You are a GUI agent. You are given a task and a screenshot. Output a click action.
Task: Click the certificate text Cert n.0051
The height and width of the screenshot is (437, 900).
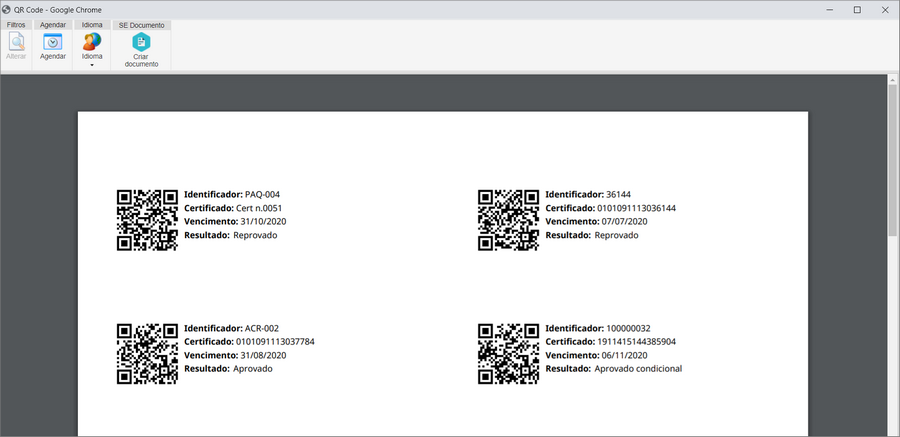click(259, 208)
